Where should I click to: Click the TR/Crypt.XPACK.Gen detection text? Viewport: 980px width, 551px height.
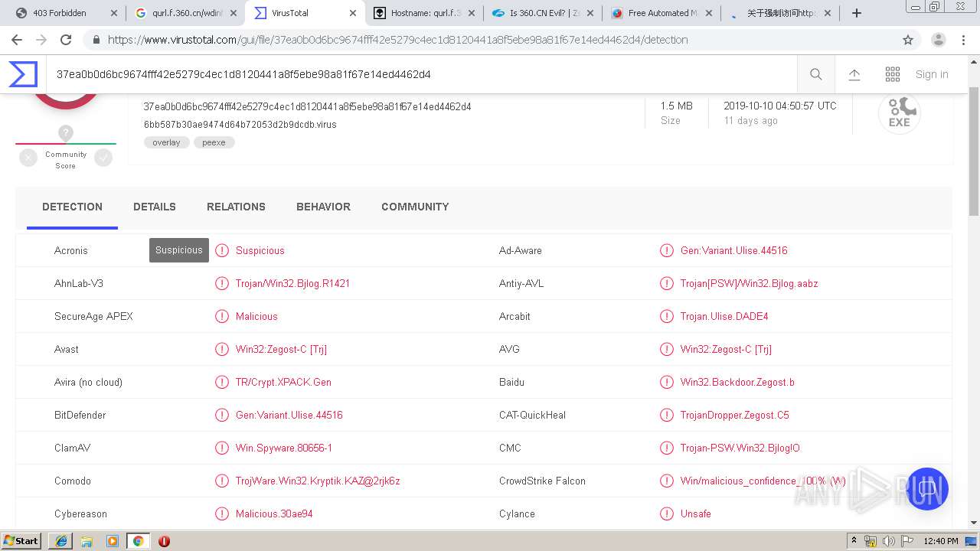(283, 382)
